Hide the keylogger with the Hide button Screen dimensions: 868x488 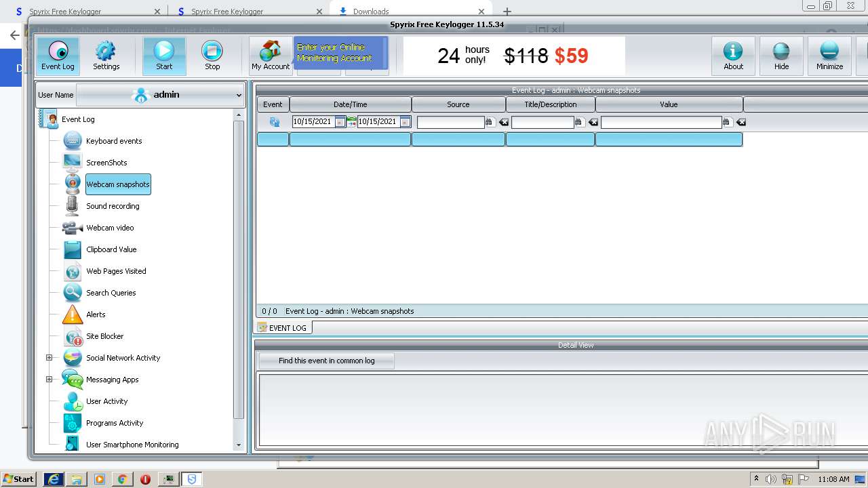781,56
